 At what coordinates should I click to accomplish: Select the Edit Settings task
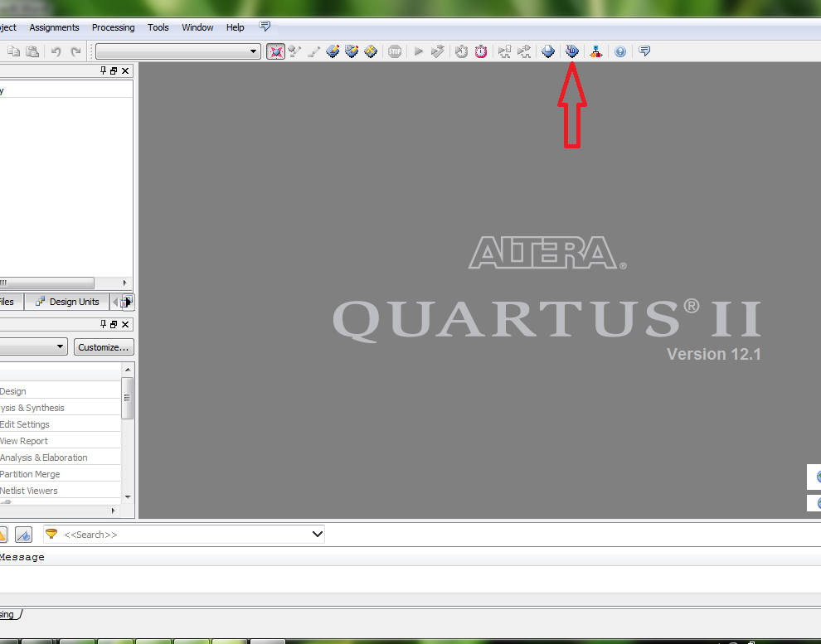[25, 424]
